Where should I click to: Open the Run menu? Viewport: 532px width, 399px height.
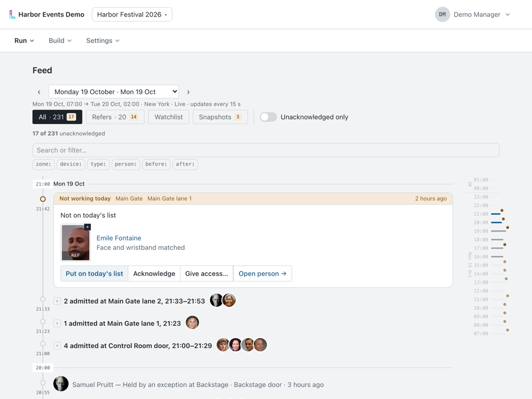(24, 40)
